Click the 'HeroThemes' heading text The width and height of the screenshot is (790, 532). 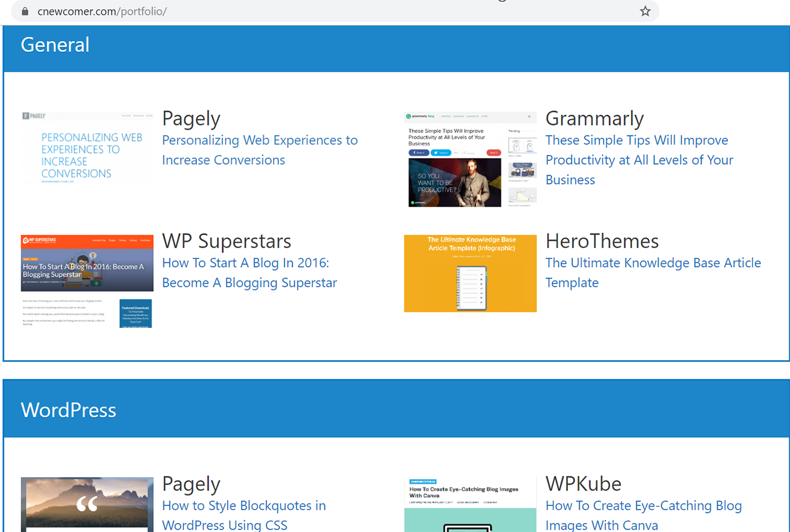click(602, 241)
